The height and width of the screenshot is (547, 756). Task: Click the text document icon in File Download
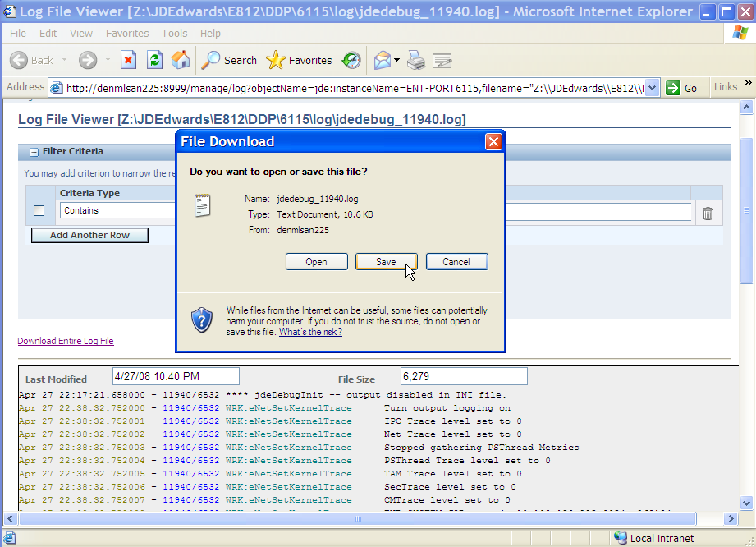pyautogui.click(x=203, y=205)
